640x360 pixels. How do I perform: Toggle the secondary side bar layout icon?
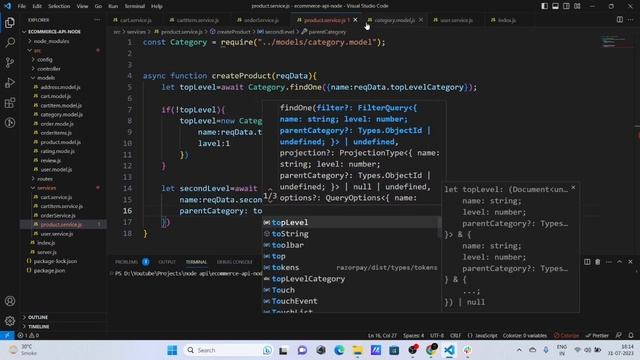(x=567, y=6)
